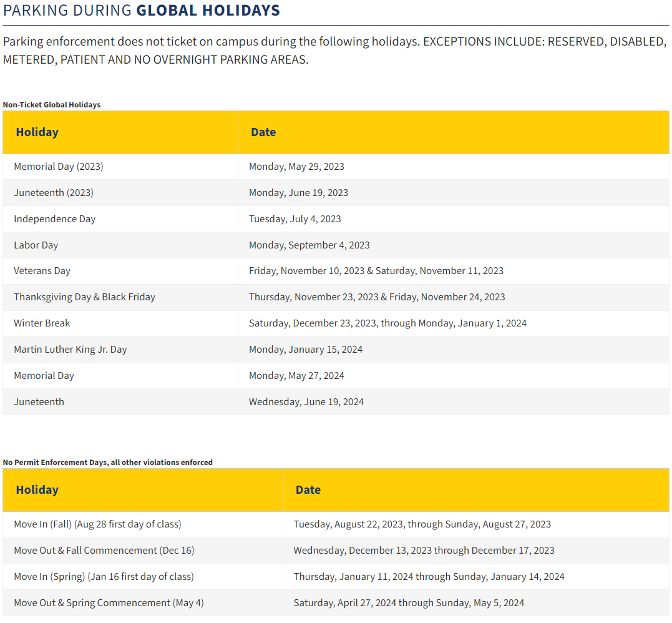This screenshot has height=623, width=672.
Task: Click the 'Monday, May 27, 2024' date
Action: [x=296, y=376]
